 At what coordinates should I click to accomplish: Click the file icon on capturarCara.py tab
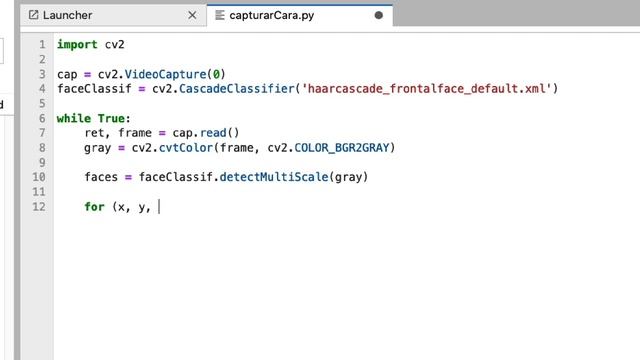[220, 15]
